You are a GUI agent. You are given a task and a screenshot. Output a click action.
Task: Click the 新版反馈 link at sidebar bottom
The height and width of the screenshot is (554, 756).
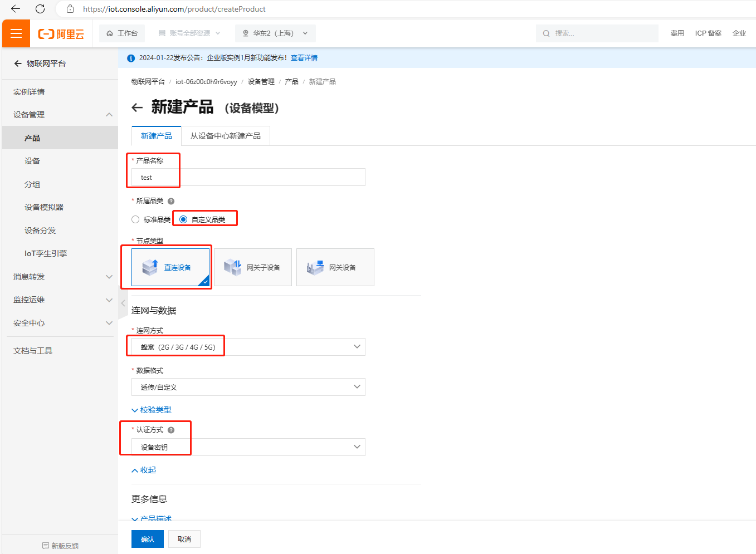(60, 546)
